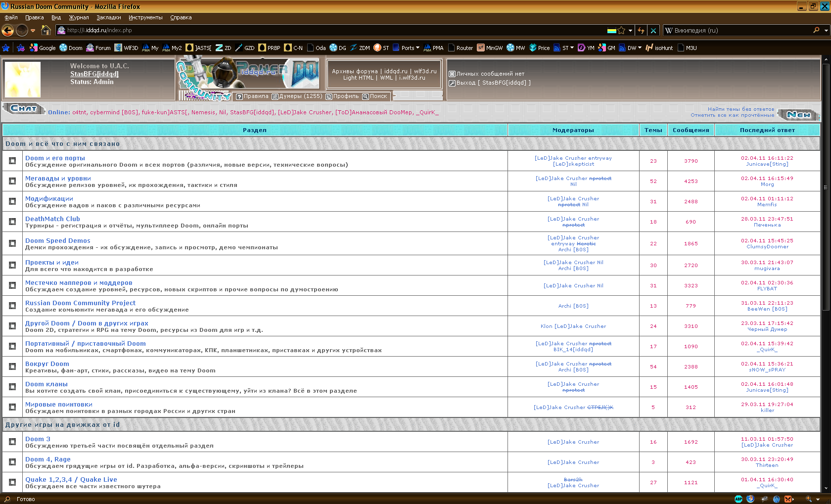Viewport: 831px width, 504px height.
Task: Click the New posts graphic button
Action: click(798, 115)
